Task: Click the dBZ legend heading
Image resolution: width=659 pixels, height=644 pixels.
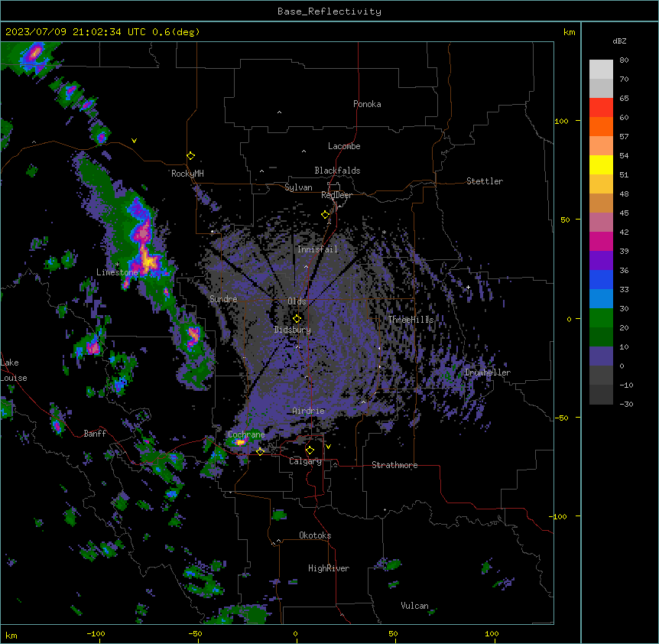Action: click(x=619, y=41)
